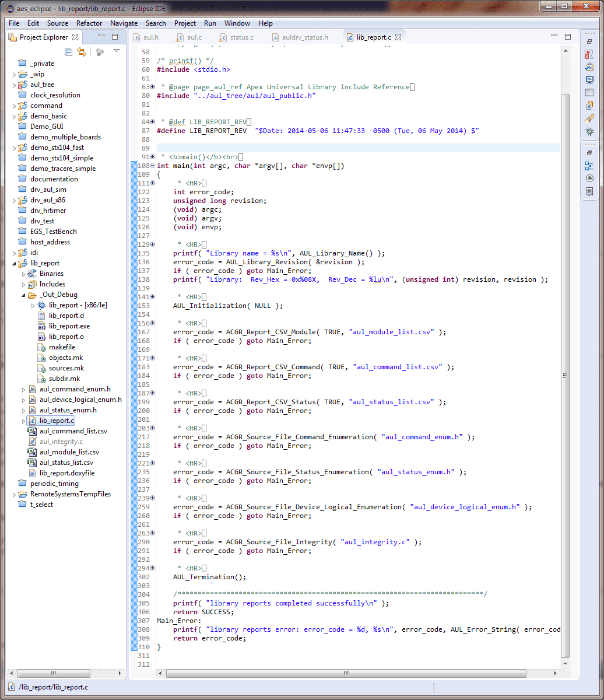Expand the drv_aul_x86 project node
This screenshot has width=604, height=700.
coord(15,200)
